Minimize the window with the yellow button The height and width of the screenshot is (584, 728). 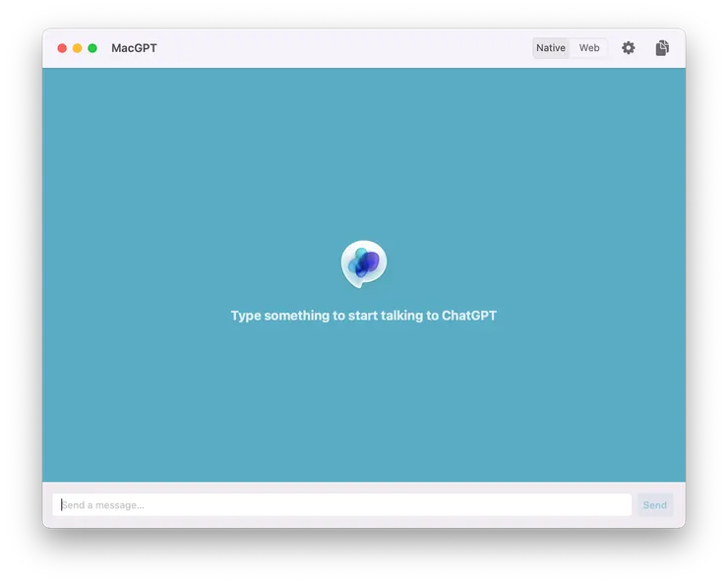(x=77, y=48)
